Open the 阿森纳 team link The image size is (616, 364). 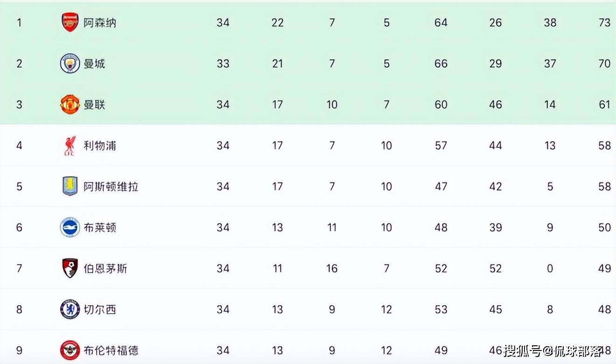pos(100,22)
